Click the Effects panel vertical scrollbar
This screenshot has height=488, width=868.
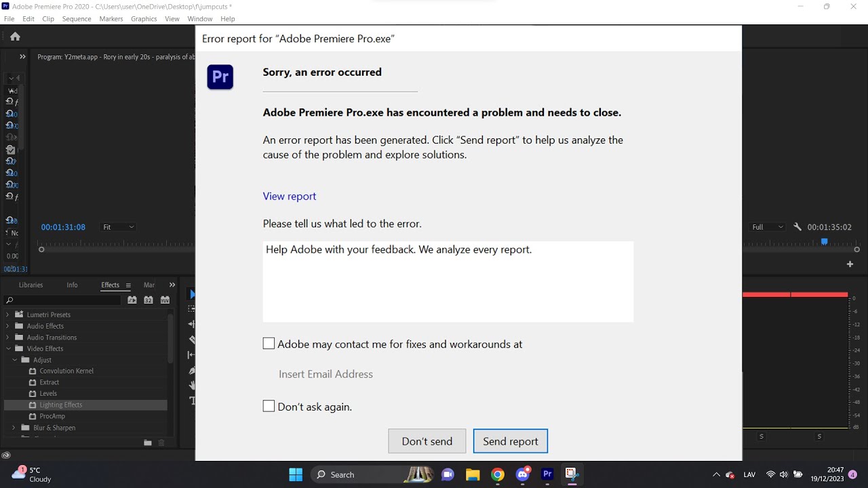click(170, 338)
